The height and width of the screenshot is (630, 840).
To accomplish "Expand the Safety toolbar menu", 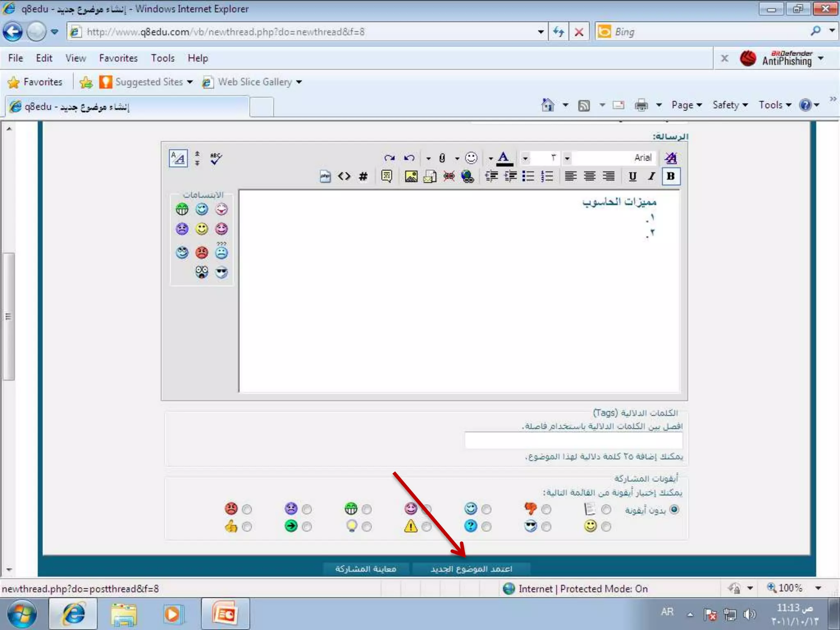I will 730,105.
